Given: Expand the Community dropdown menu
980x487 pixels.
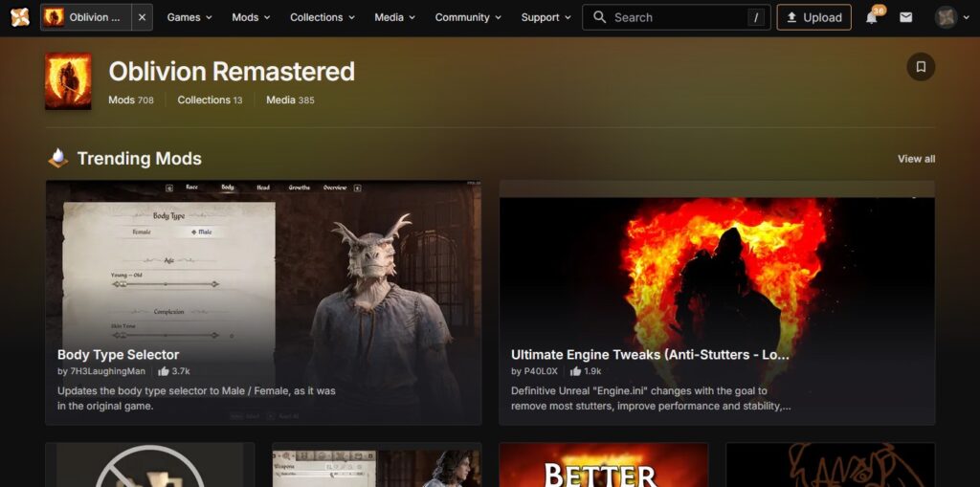Looking at the screenshot, I should pos(468,17).
